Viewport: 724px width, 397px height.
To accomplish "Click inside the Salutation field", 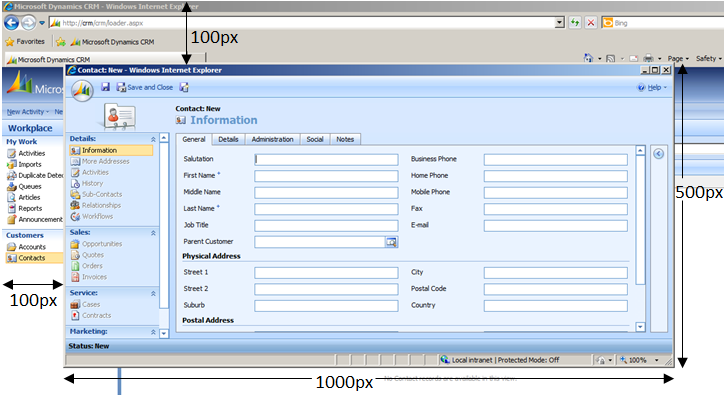I will click(326, 160).
